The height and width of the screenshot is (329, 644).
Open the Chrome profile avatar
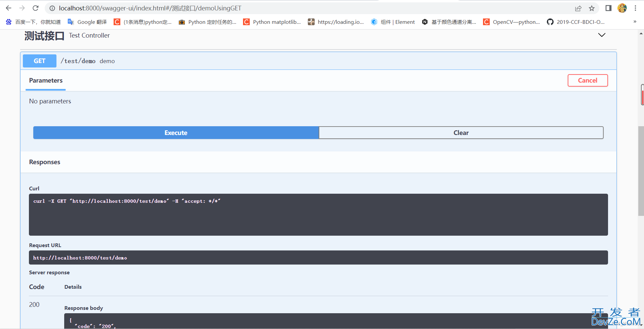(x=622, y=8)
